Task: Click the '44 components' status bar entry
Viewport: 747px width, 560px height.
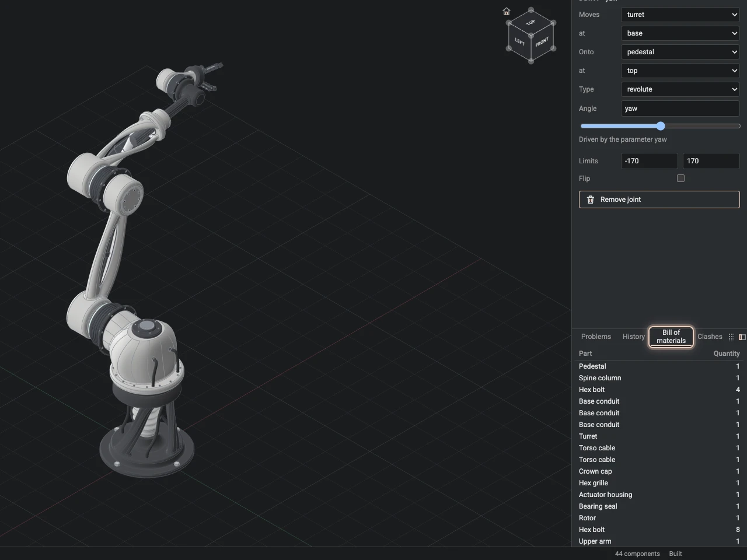Action: (x=637, y=554)
